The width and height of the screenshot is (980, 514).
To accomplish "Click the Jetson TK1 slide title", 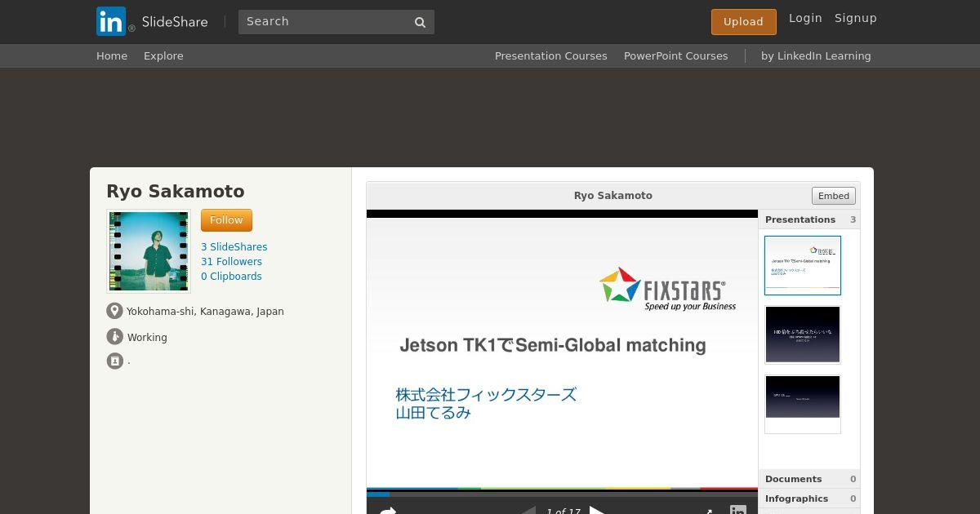I will pos(553,345).
